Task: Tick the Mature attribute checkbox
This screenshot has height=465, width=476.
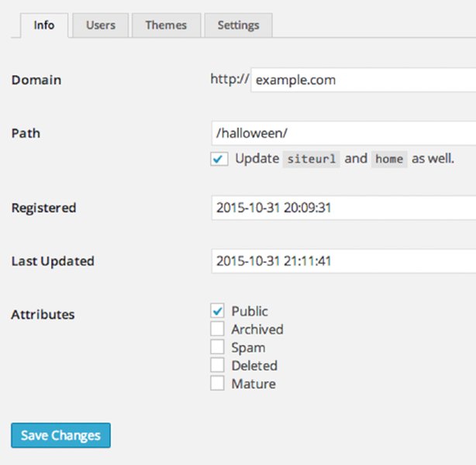Action: [218, 384]
